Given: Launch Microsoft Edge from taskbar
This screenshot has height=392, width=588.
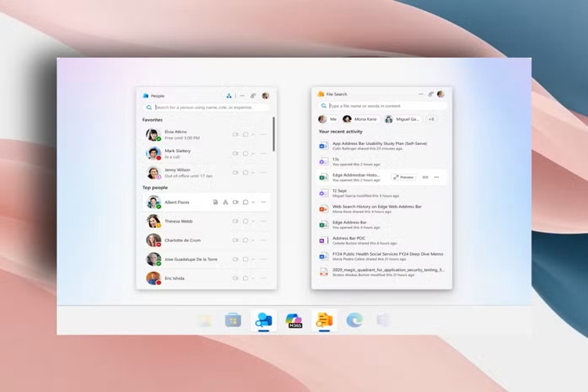Looking at the screenshot, I should point(354,321).
